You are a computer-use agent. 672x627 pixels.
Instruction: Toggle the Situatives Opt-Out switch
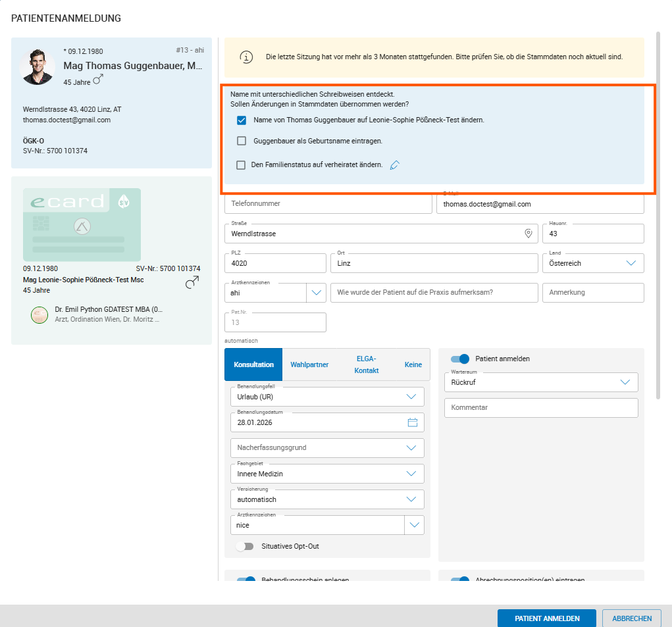click(x=245, y=546)
